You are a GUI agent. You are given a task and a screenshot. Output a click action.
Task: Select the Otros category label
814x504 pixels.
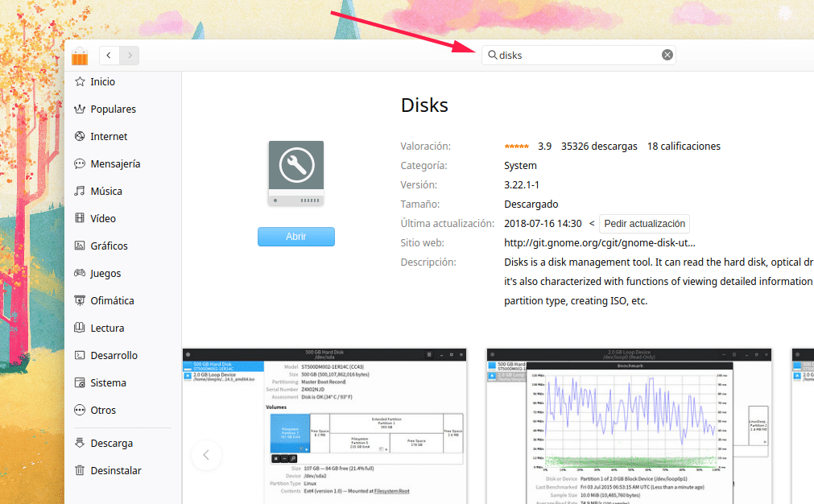point(103,410)
